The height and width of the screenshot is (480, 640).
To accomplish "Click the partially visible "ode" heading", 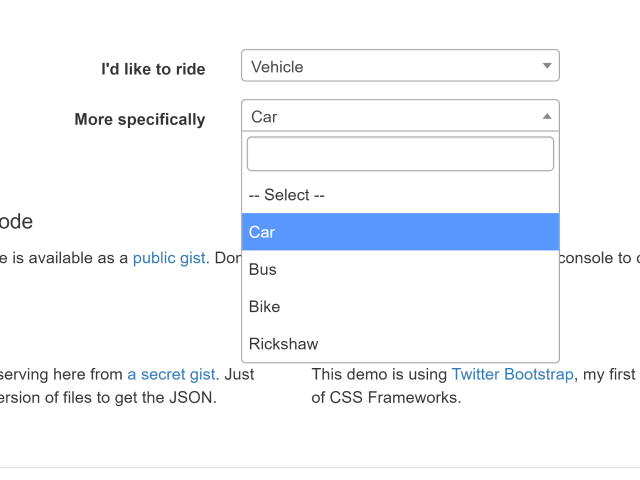I will (x=17, y=222).
